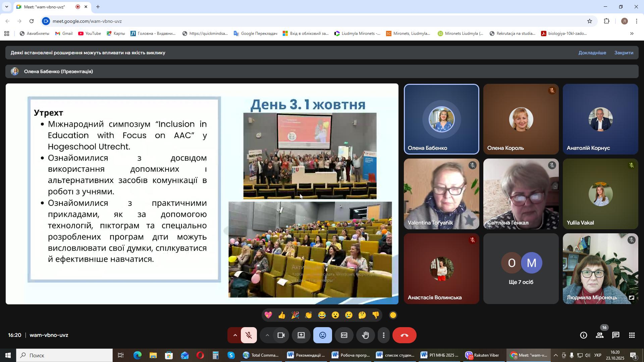Send the thumbs up reaction
Screen dimensions: 644x362
click(x=281, y=315)
